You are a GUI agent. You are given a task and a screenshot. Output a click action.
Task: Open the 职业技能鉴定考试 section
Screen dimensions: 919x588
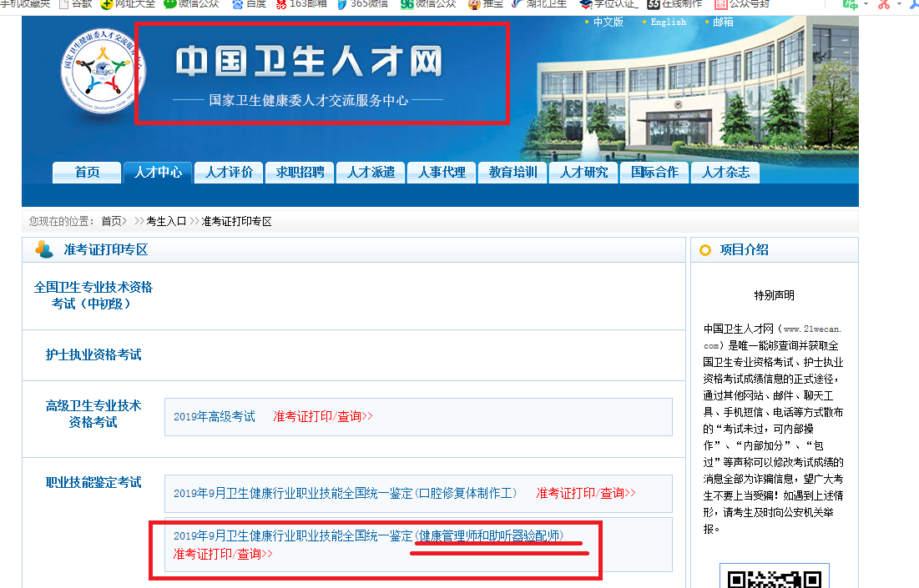pos(93,483)
